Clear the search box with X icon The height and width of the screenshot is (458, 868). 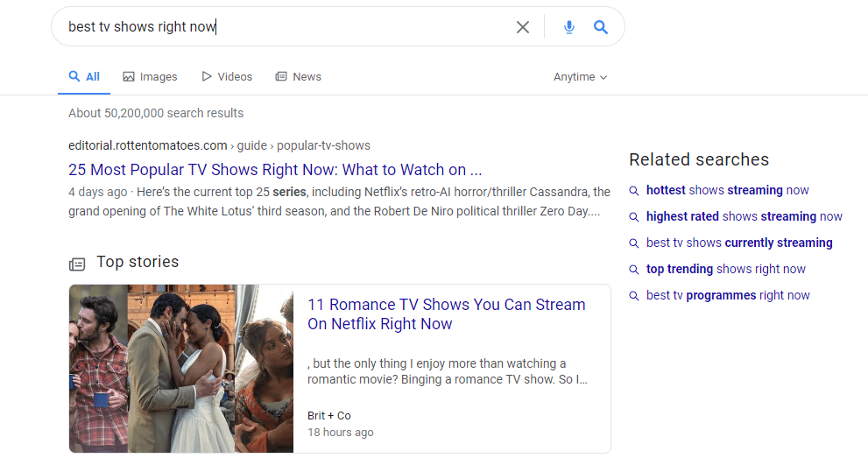[523, 27]
